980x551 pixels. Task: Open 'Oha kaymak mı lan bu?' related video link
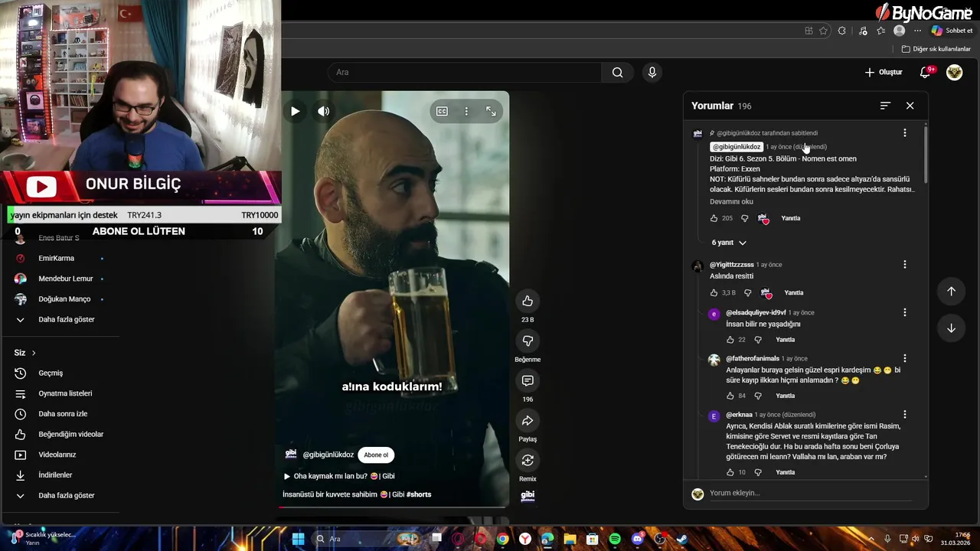point(339,476)
